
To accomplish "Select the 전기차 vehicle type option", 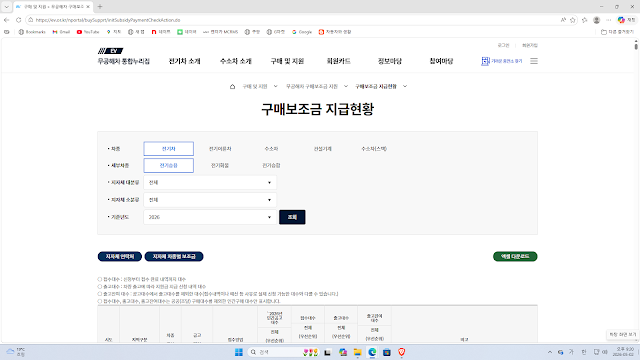I will 169,149.
